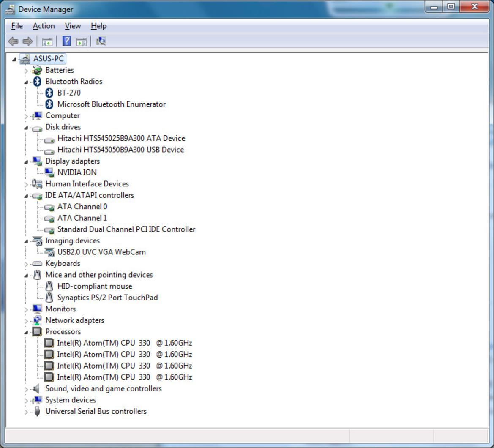The width and height of the screenshot is (494, 448).
Task: Open the Action menu
Action: click(44, 26)
